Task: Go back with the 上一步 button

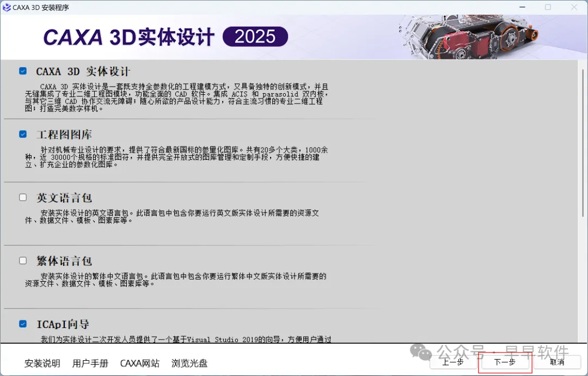Action: point(453,362)
